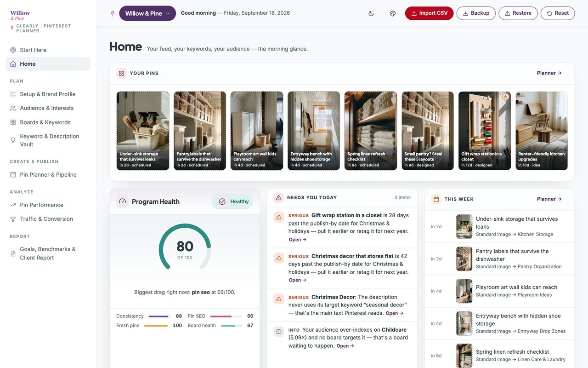The width and height of the screenshot is (588, 368).
Task: Open the Playroom art wall pin card
Action: pyautogui.click(x=257, y=131)
